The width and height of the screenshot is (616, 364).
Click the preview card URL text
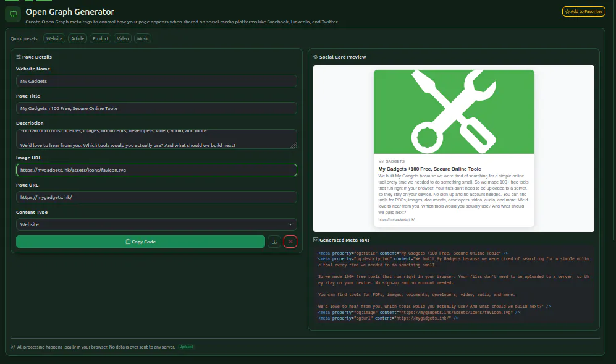pos(397,219)
